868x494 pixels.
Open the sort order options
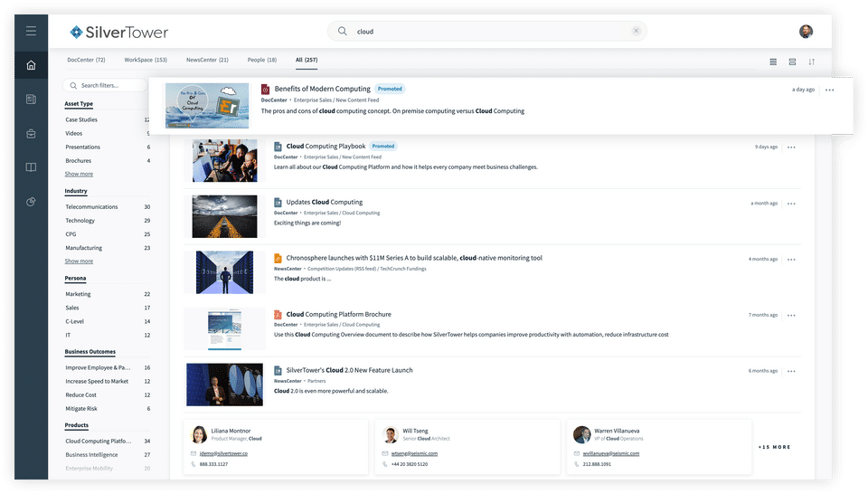pos(812,62)
